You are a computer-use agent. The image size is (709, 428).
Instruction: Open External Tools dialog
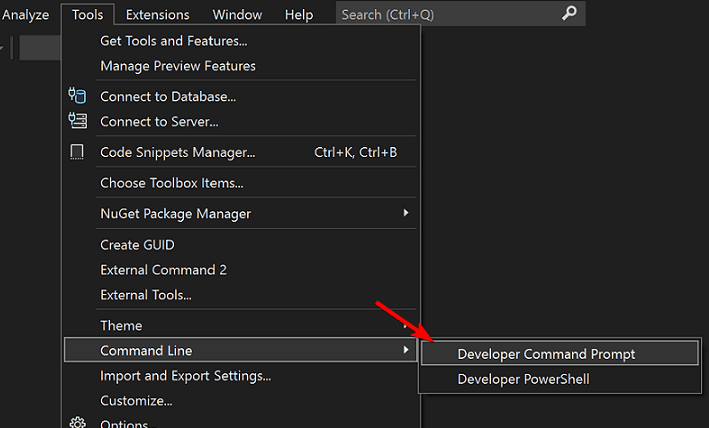tap(145, 295)
